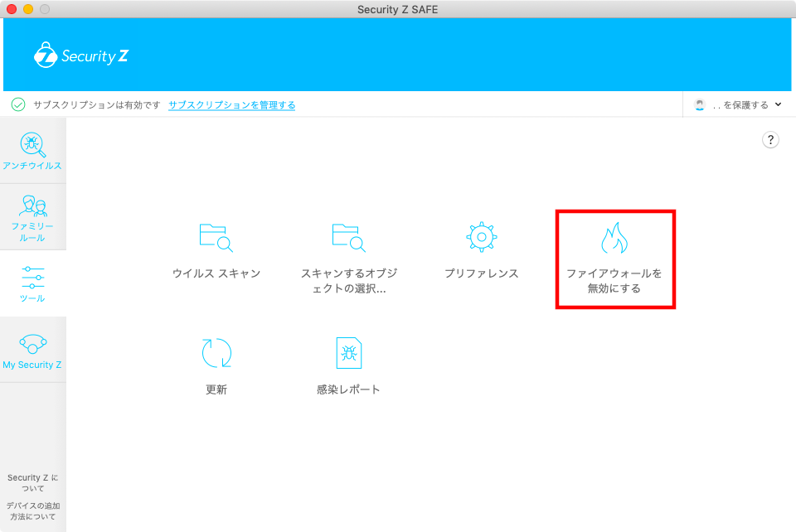This screenshot has width=796, height=532.
Task: Click the Security Z logo in header
Action: [80, 56]
